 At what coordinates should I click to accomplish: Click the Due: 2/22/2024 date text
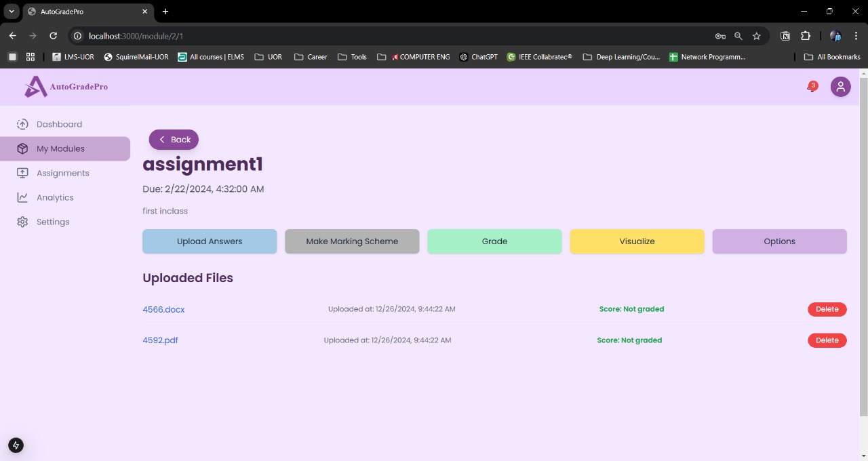[203, 189]
